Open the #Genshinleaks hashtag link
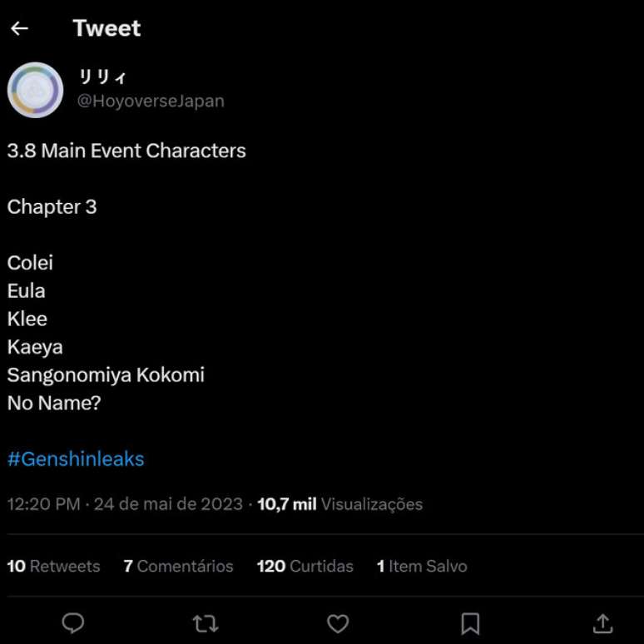Screen dimensions: 644x644 [x=76, y=458]
